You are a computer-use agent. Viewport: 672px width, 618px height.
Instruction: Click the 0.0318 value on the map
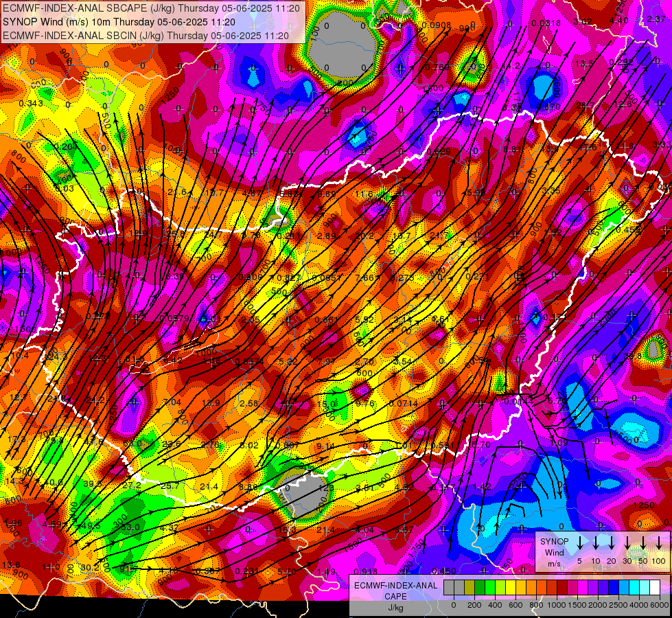pyautogui.click(x=546, y=23)
